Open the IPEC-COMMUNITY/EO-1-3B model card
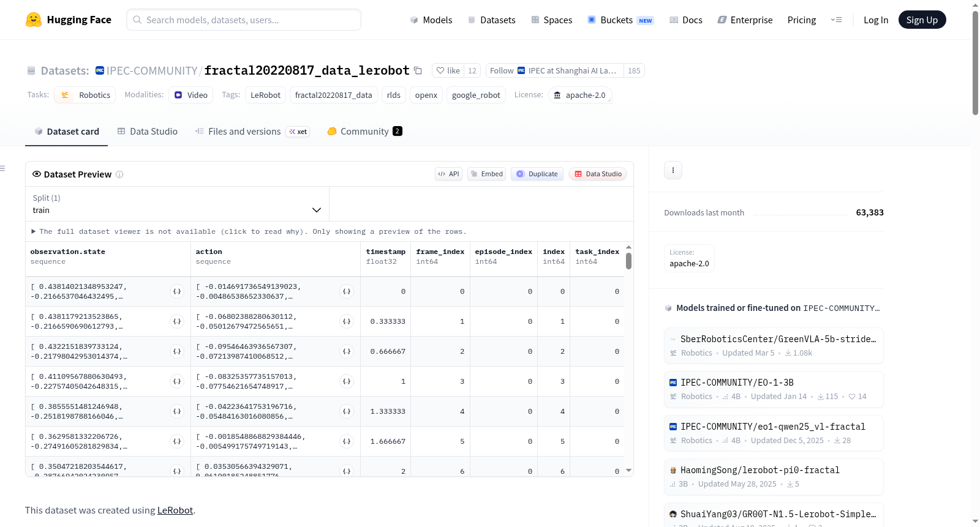The height and width of the screenshot is (527, 980). click(774, 389)
